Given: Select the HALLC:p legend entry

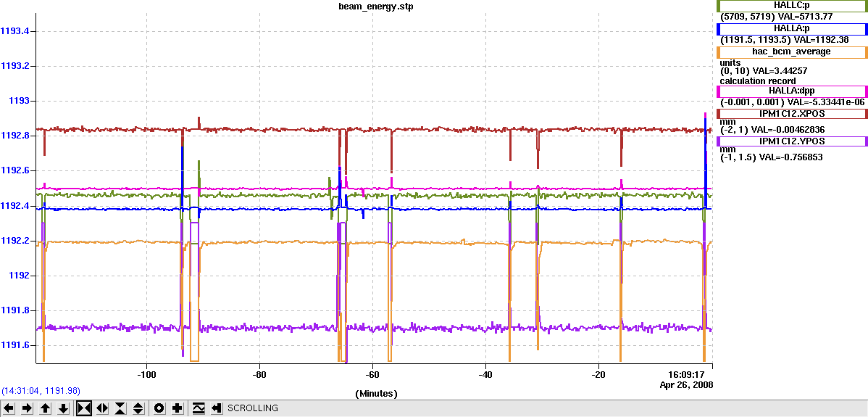Looking at the screenshot, I should click(792, 6).
